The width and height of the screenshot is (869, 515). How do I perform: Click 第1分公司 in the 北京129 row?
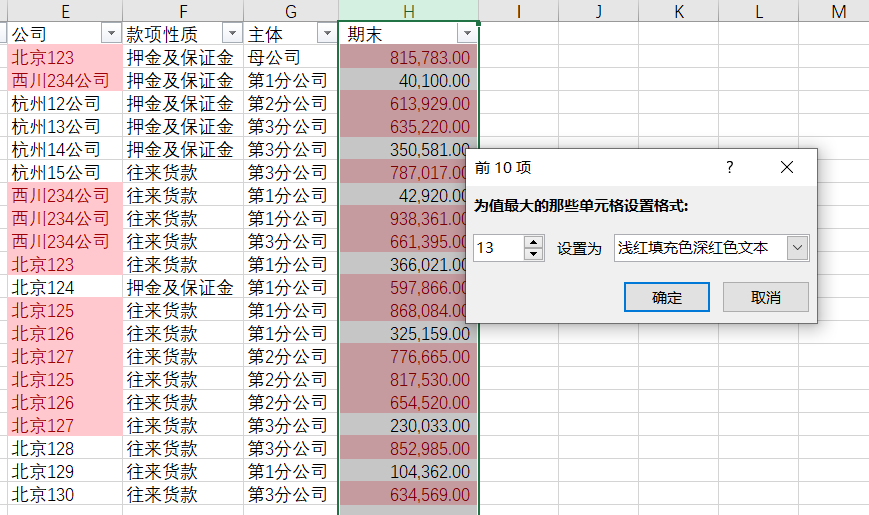tap(291, 471)
